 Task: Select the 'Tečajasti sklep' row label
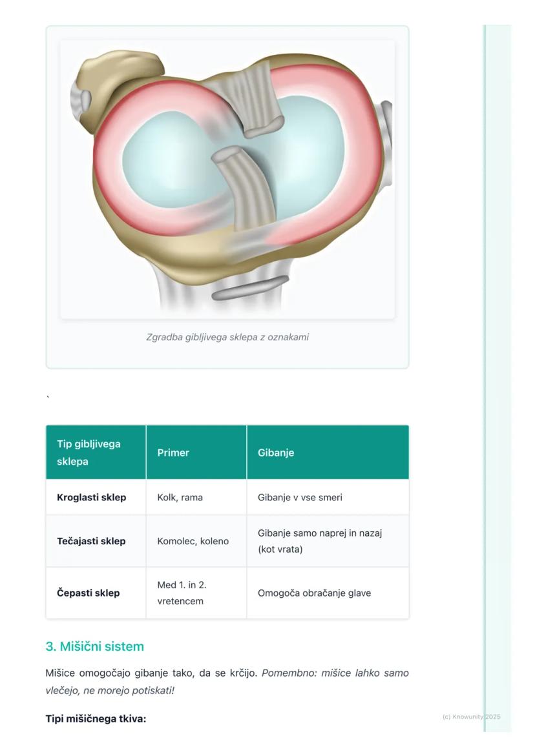point(91,541)
